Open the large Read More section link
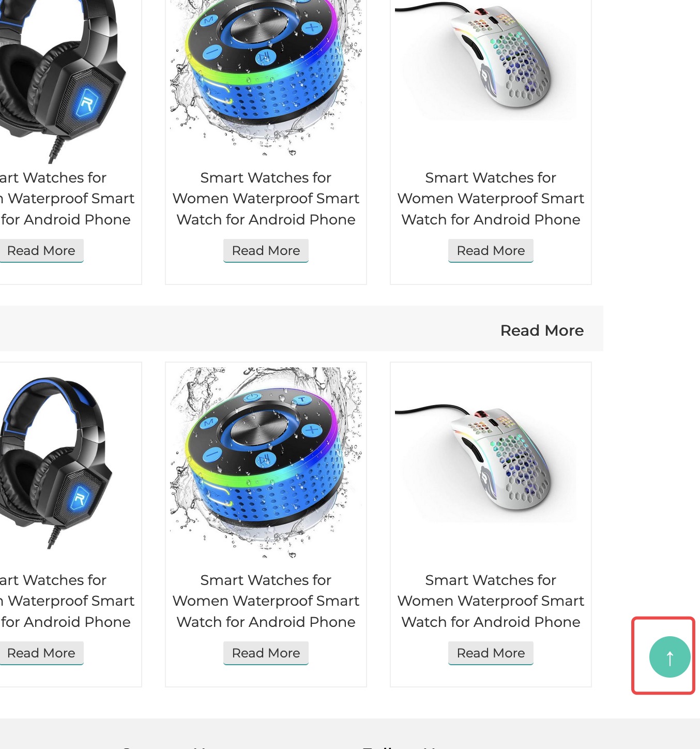Image resolution: width=700 pixels, height=749 pixels. (542, 330)
